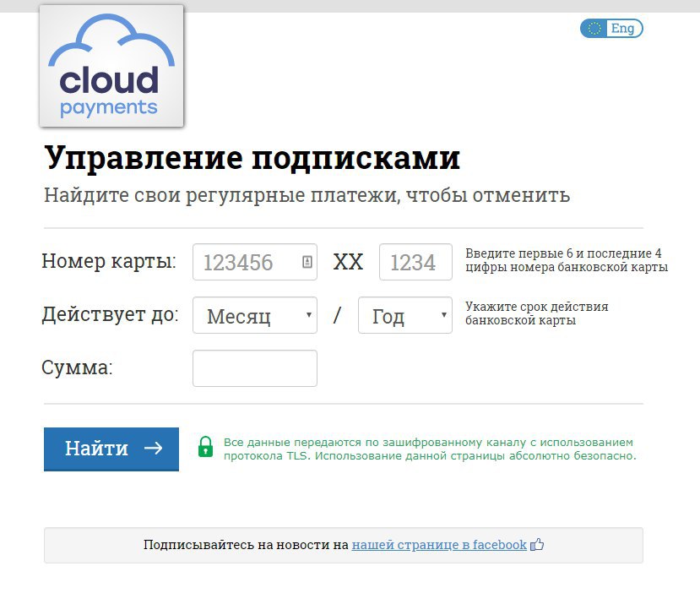This screenshot has width=700, height=615.
Task: Click the CloudPayments logo
Action: coord(111,66)
